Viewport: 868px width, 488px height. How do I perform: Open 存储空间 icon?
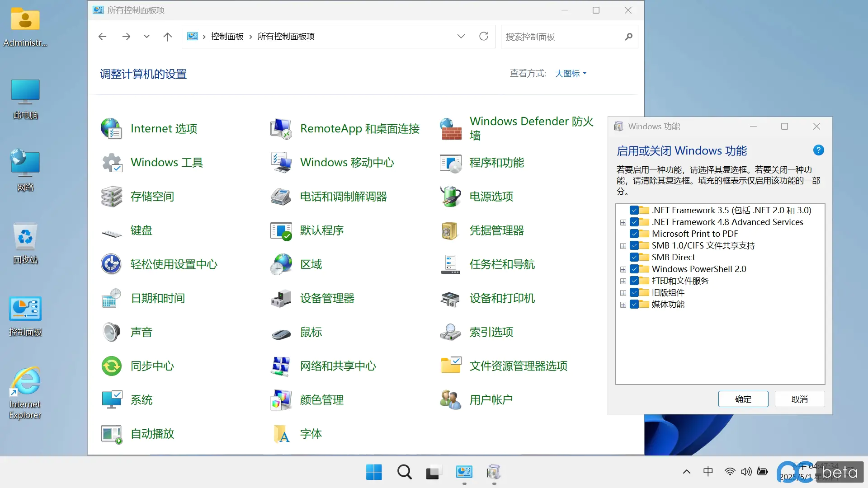click(111, 197)
